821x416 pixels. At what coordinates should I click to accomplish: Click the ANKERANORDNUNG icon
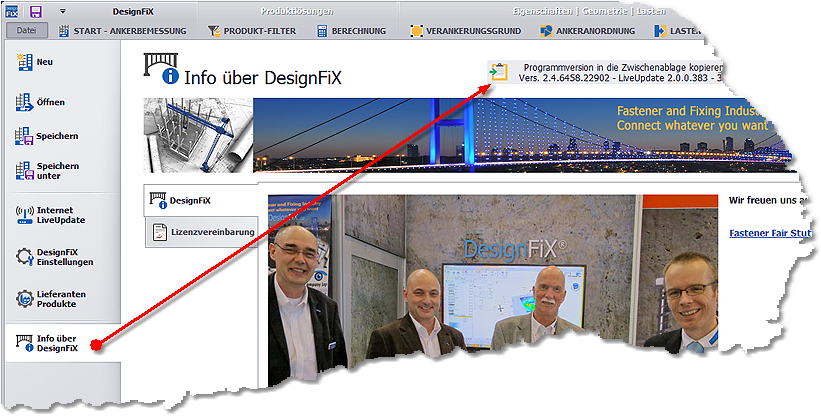coord(546,31)
